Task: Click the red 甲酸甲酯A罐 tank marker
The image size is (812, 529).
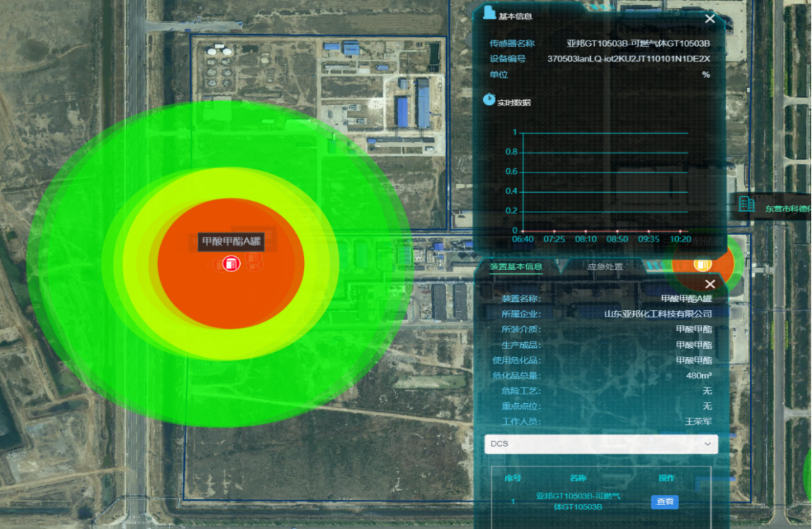Action: 231,264
